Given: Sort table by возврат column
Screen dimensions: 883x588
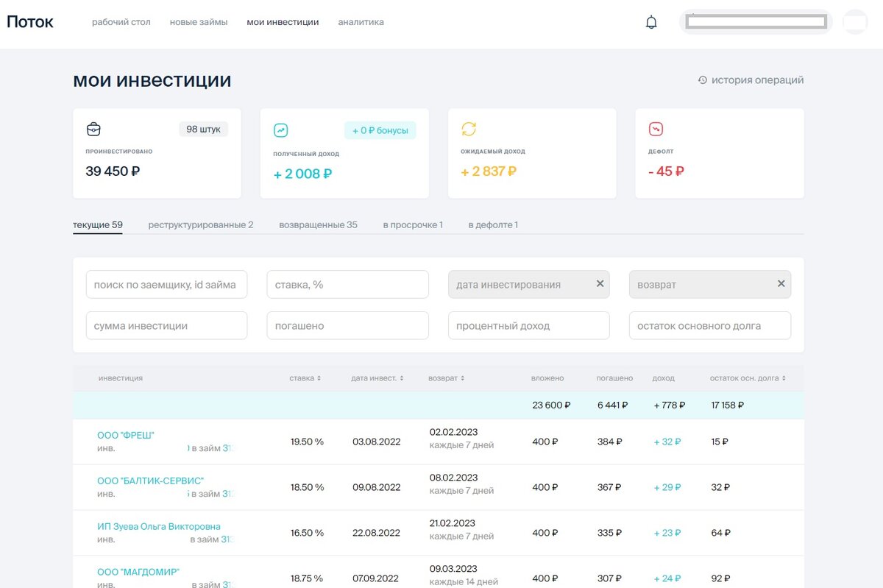Looking at the screenshot, I should [446, 378].
